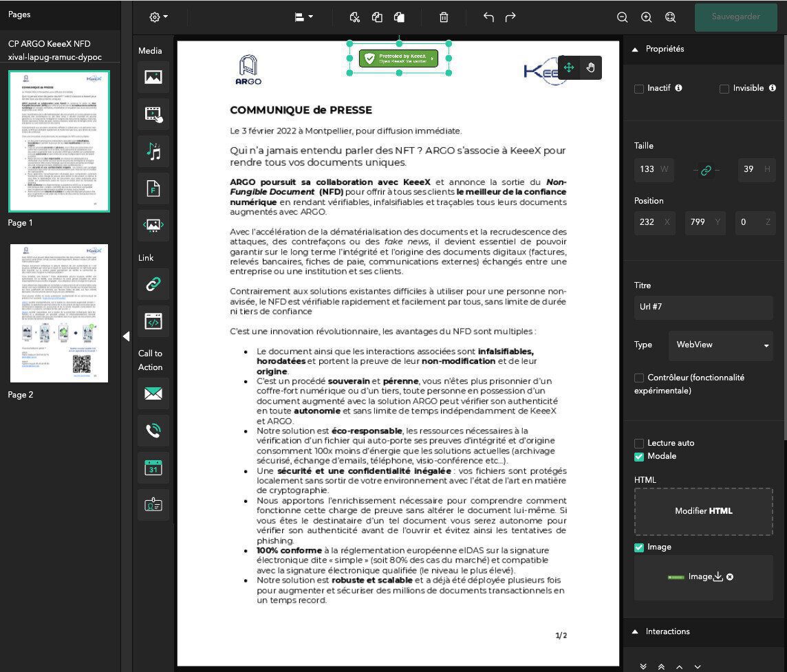Image resolution: width=787 pixels, height=672 pixels.
Task: Select the hand pan tool
Action: (591, 68)
